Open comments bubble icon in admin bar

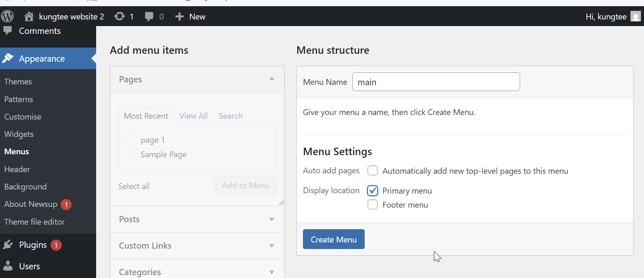point(149,17)
